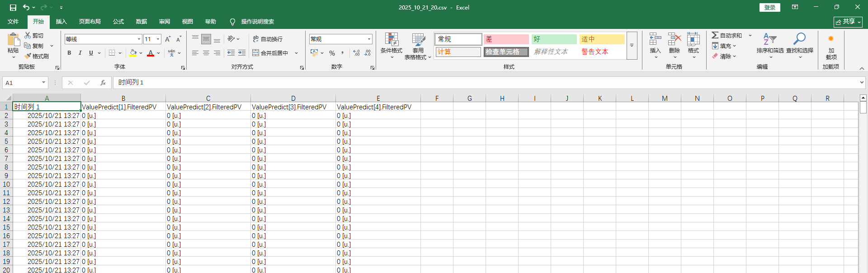This screenshot has height=273, width=868.
Task: Click the Sign in (登录) button
Action: pyautogui.click(x=770, y=7)
